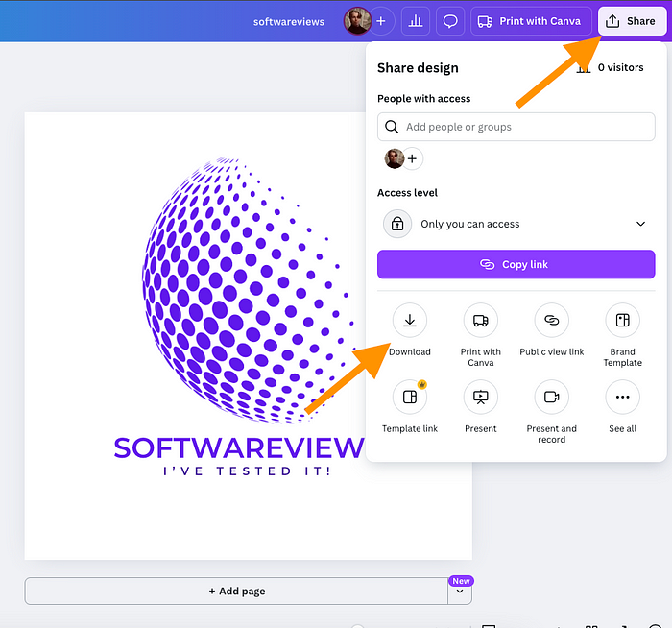Expand the Add page chevron dropdown
The width and height of the screenshot is (672, 628).
pos(460,592)
